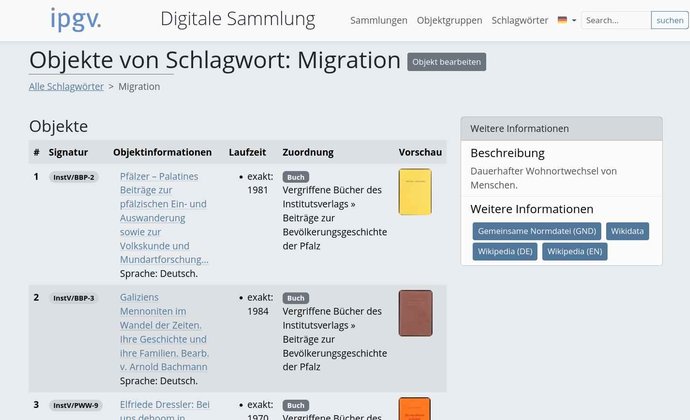Open the Wikipedia (DE) link button
Image resolution: width=690 pixels, height=420 pixels.
coord(505,251)
